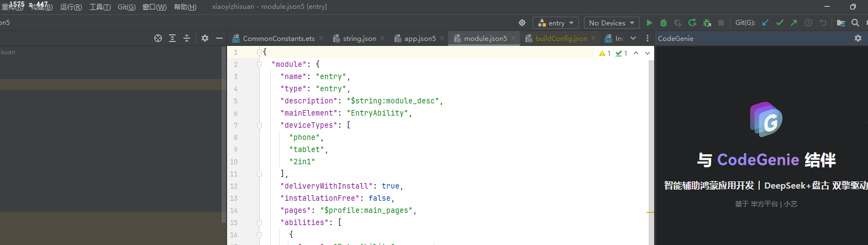Collapse all in project panel
The image size is (868, 245).
click(x=187, y=38)
